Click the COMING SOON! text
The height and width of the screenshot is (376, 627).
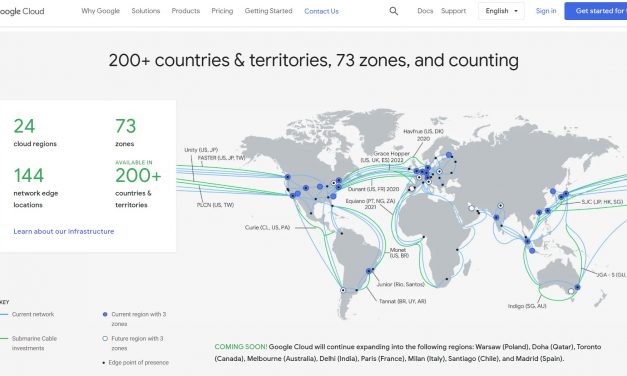[x=241, y=347]
